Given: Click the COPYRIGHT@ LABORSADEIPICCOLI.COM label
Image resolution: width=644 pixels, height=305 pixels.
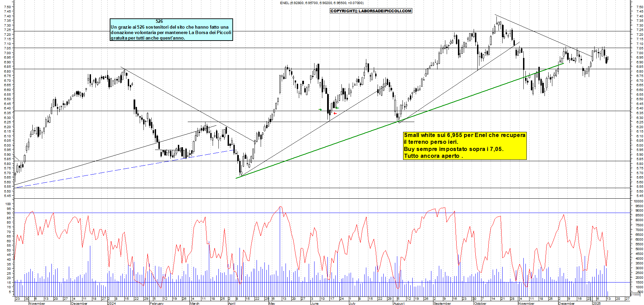Looking at the screenshot, I should pyautogui.click(x=371, y=11).
